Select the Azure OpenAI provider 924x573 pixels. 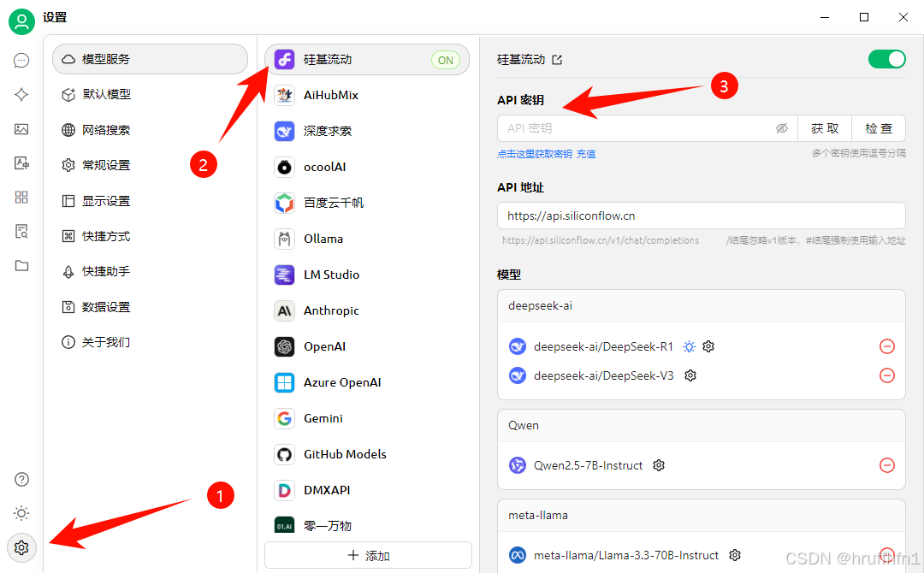[x=366, y=382]
